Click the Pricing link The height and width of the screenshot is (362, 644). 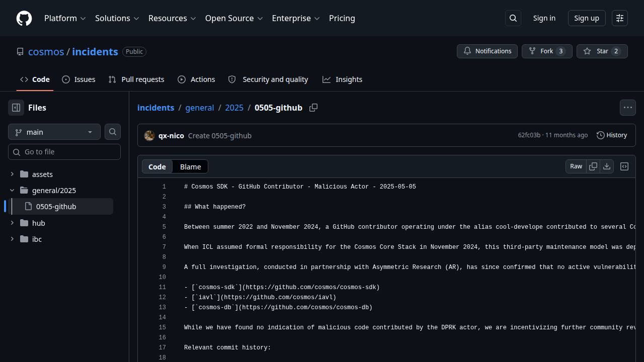coord(342,18)
